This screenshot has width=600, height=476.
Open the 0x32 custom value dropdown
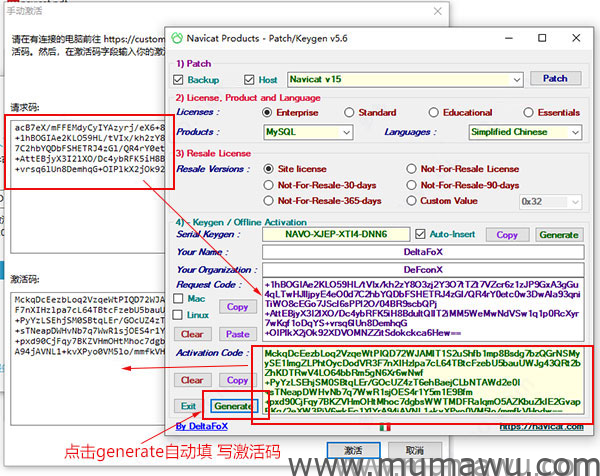[550, 202]
